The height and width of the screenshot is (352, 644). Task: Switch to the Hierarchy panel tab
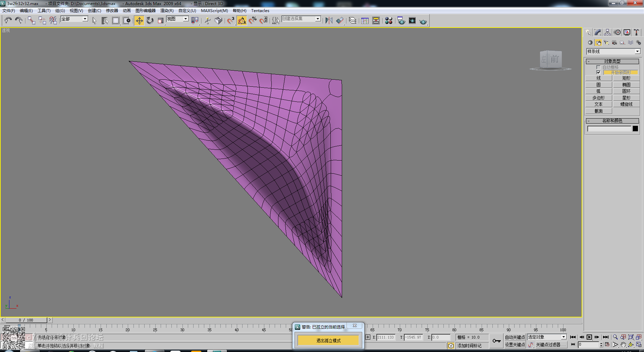(607, 32)
